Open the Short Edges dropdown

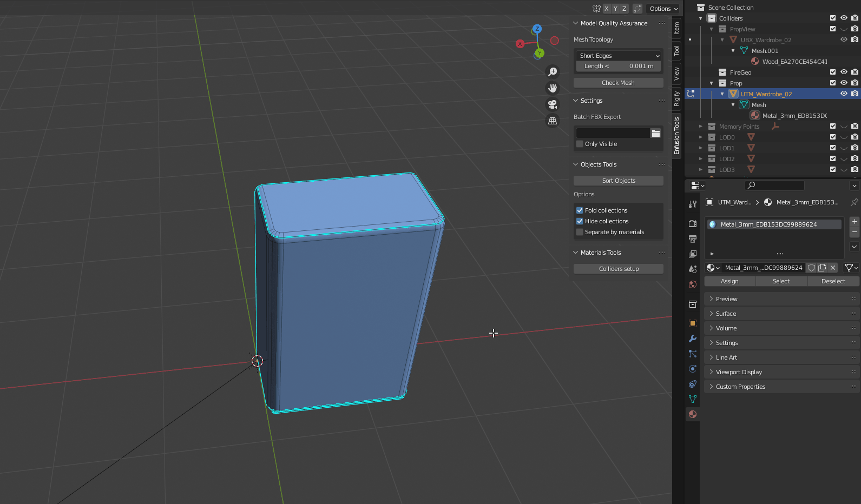pos(619,56)
